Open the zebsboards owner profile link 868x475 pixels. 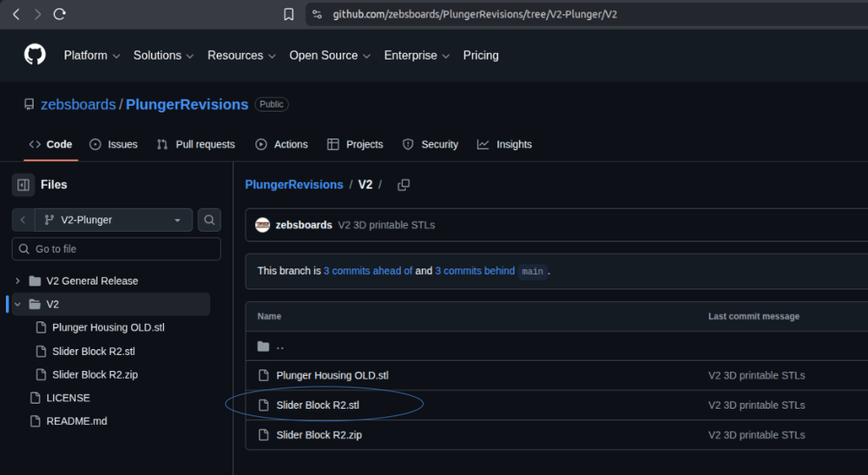tap(78, 104)
